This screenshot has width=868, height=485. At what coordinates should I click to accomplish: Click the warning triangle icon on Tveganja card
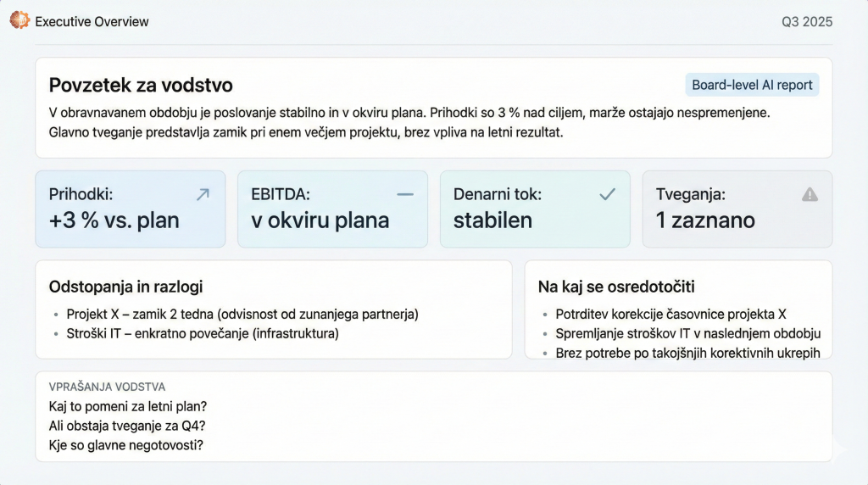810,194
